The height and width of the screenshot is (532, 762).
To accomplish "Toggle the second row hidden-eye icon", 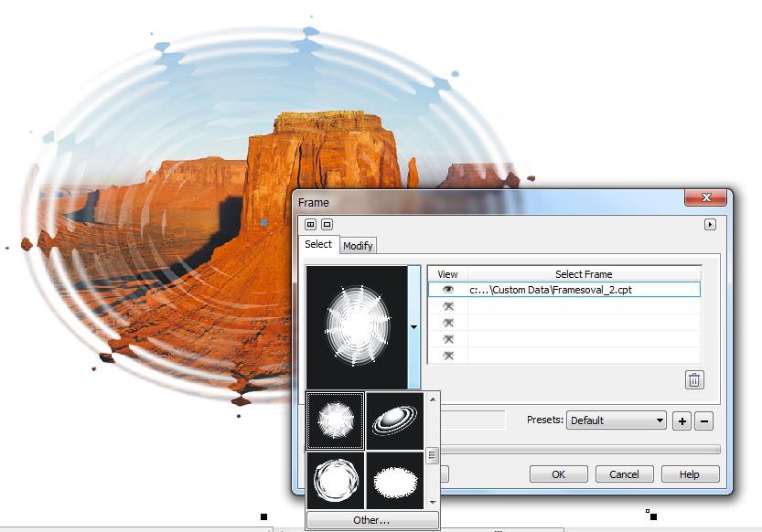I will (x=447, y=306).
